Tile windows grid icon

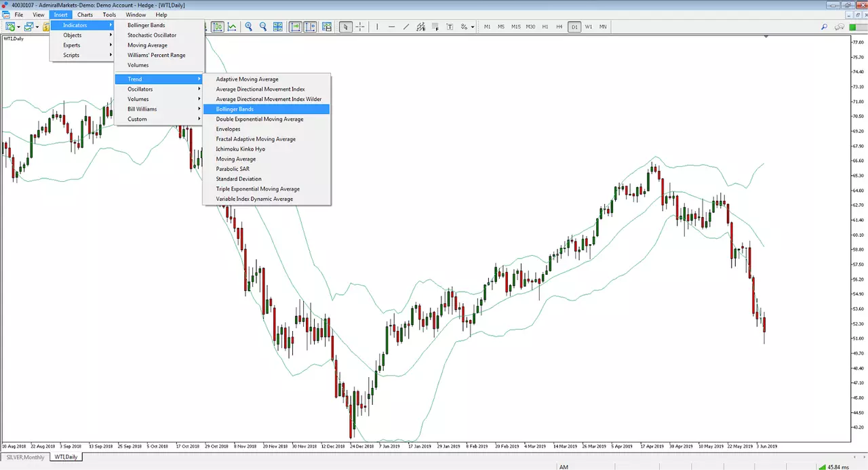pyautogui.click(x=278, y=26)
